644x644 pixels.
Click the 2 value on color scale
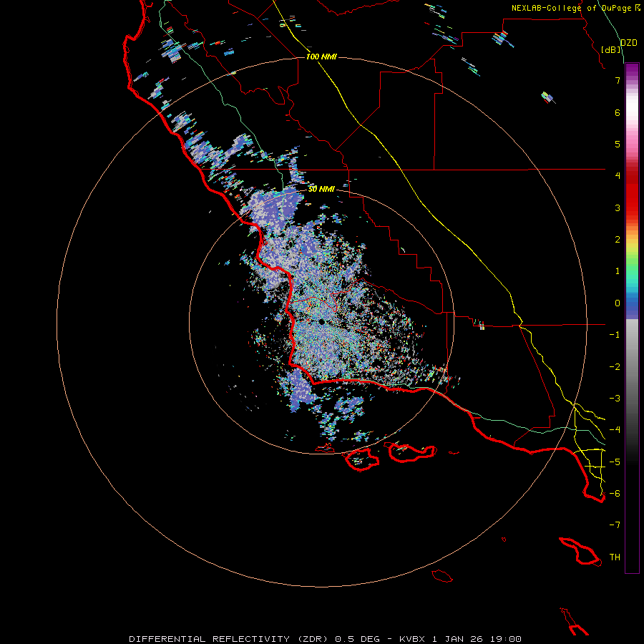(x=618, y=240)
